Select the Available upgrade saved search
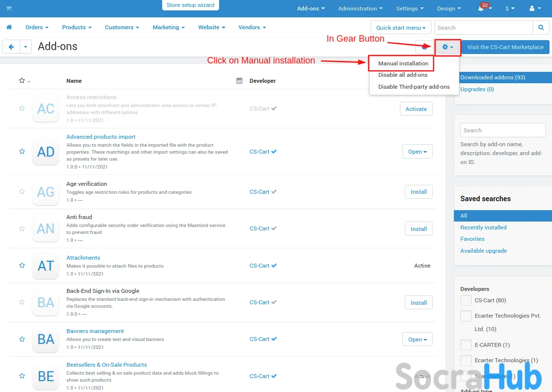 483,251
